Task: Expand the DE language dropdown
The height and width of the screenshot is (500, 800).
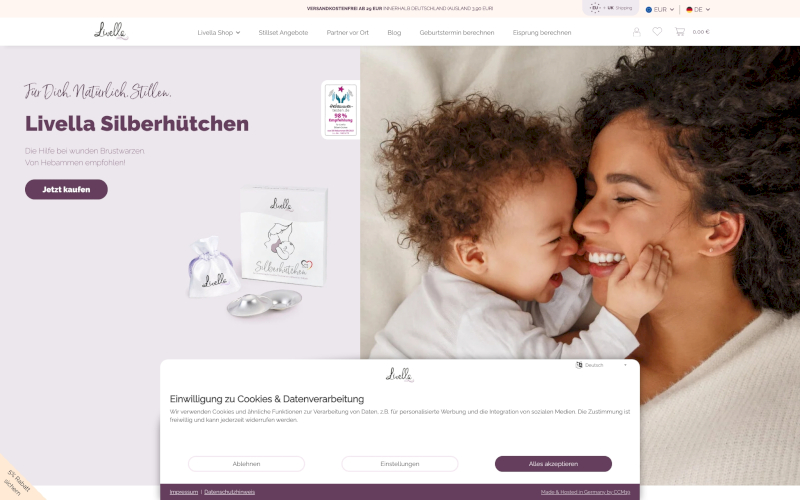Action: (x=698, y=9)
